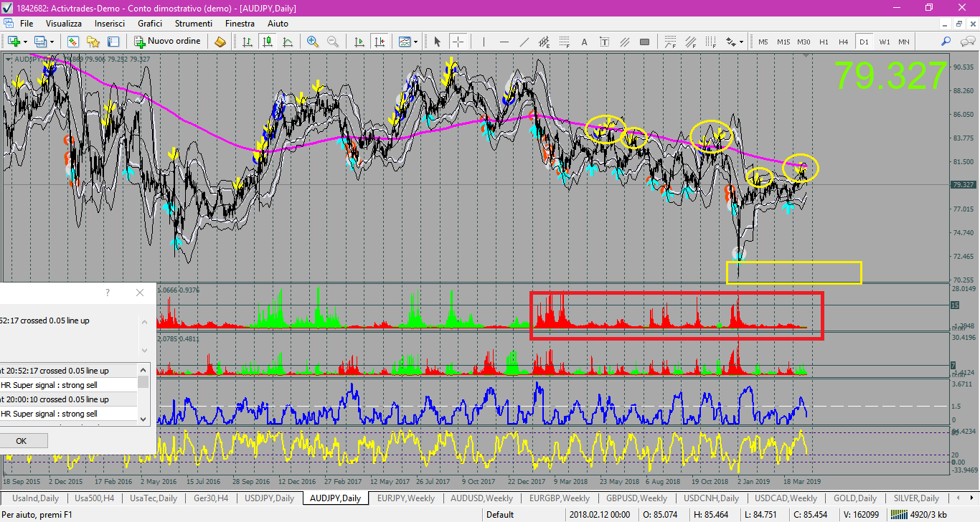Toggle the crosshair cursor
980x522 pixels.
[458, 42]
